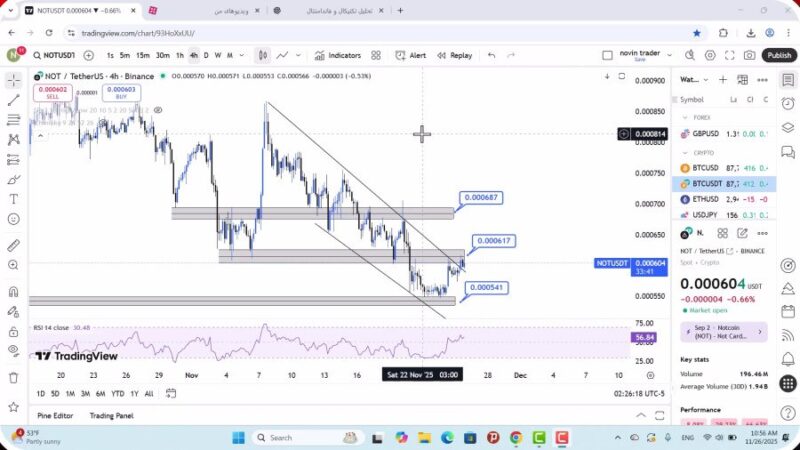800x450 pixels.
Task: Click the Publish button
Action: [x=778, y=56]
